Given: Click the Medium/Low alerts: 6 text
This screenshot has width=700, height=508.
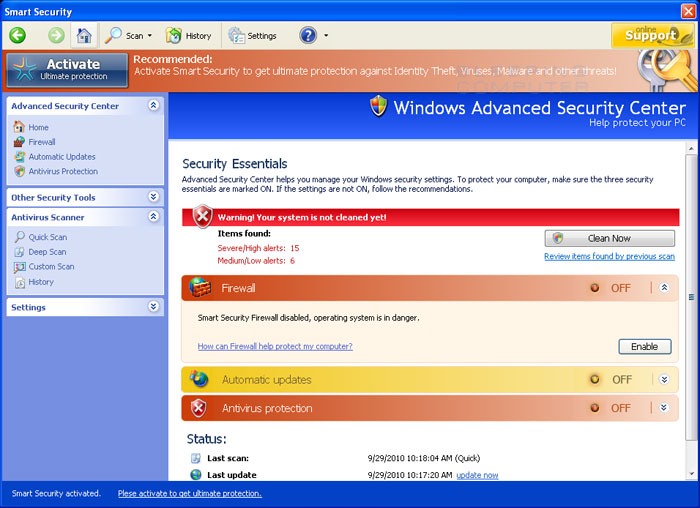Looking at the screenshot, I should [x=256, y=261].
